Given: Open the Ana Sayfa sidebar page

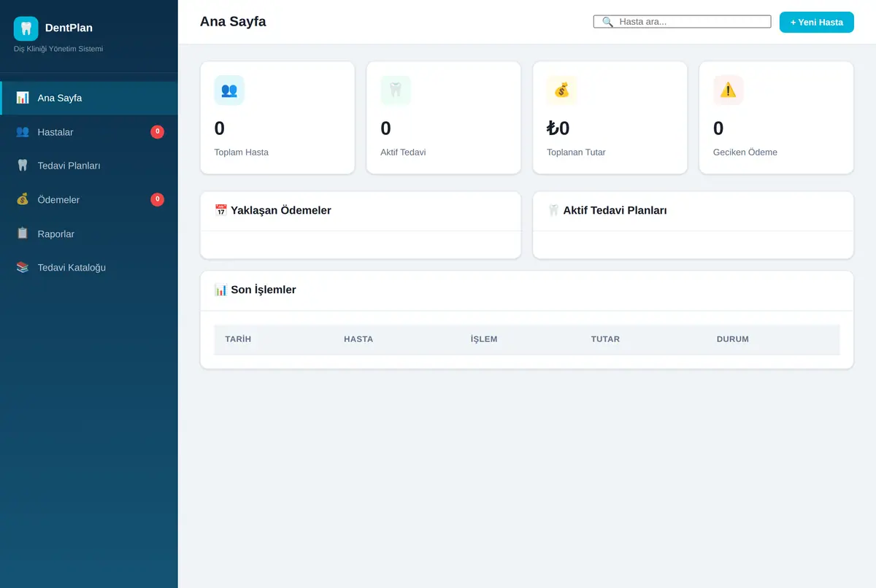Looking at the screenshot, I should [89, 98].
